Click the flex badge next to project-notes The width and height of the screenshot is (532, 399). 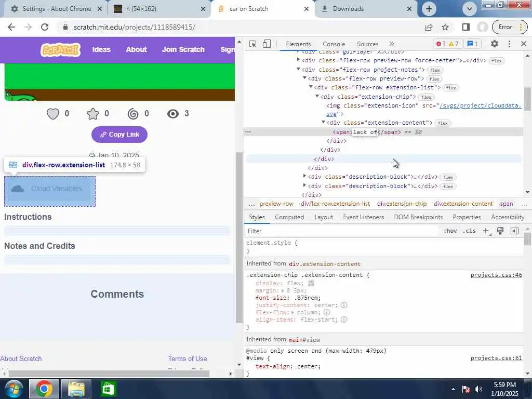tap(435, 70)
